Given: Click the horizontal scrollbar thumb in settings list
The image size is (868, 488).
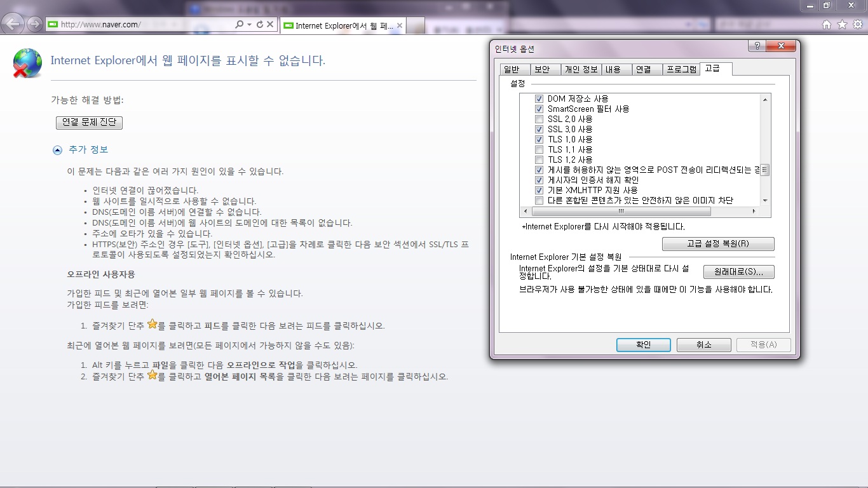Looking at the screenshot, I should click(x=621, y=212).
